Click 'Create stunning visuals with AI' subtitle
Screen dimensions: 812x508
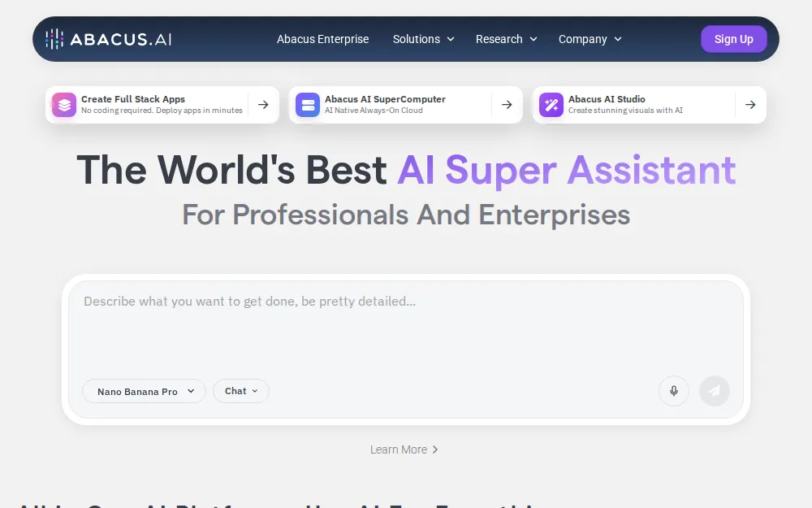tap(625, 111)
